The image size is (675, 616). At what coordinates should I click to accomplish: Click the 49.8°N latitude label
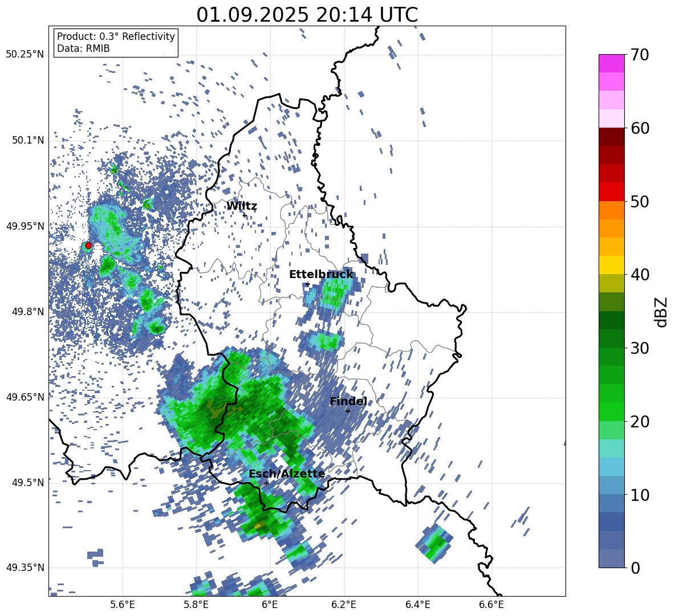(x=28, y=312)
